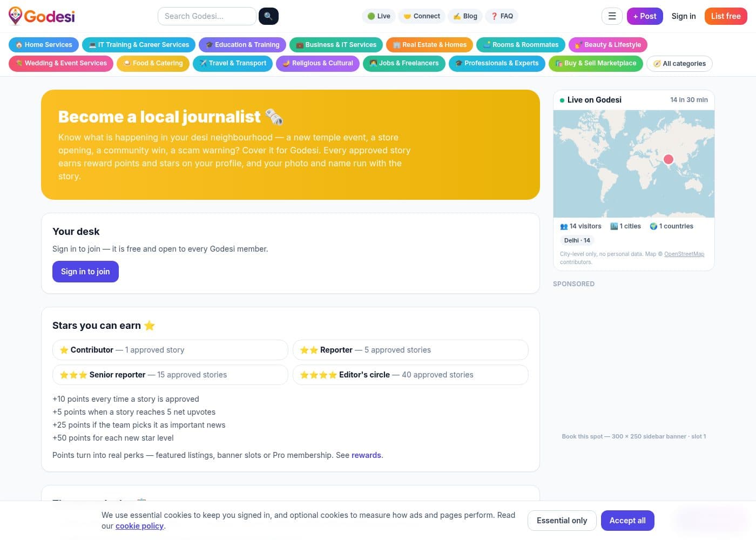Click the List free button
Image resolution: width=756 pixels, height=540 pixels.
(x=726, y=16)
